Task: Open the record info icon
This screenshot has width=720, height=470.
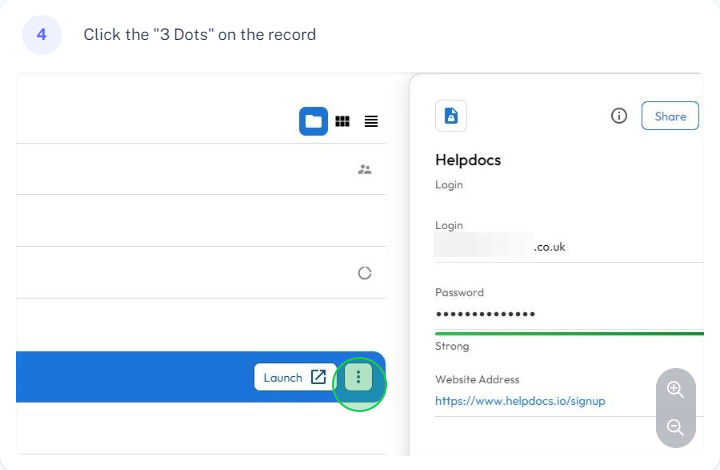Action: click(619, 116)
